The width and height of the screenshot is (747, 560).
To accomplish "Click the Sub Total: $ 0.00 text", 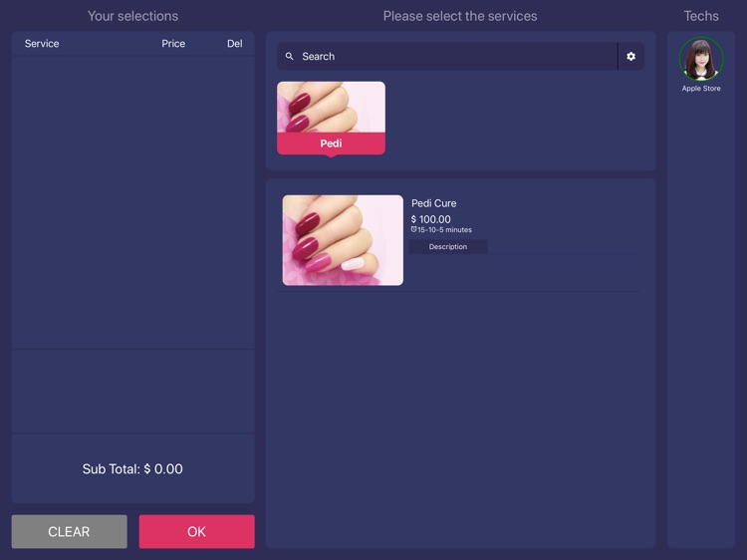I will [132, 469].
